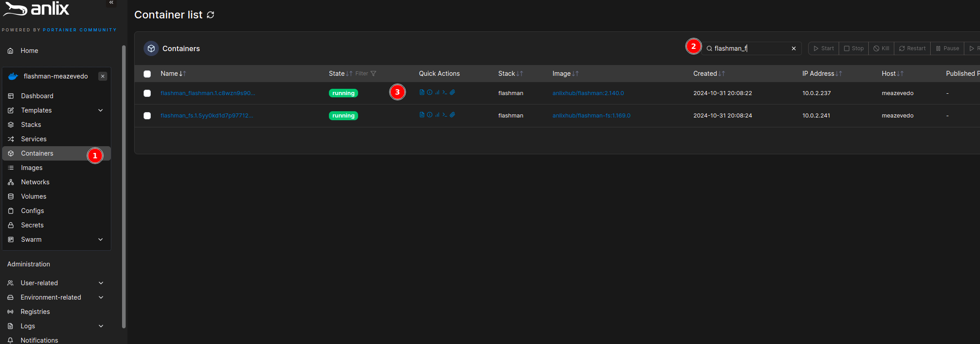Expand the Swarm submenu chevron
The height and width of the screenshot is (344, 980).
[x=101, y=239]
